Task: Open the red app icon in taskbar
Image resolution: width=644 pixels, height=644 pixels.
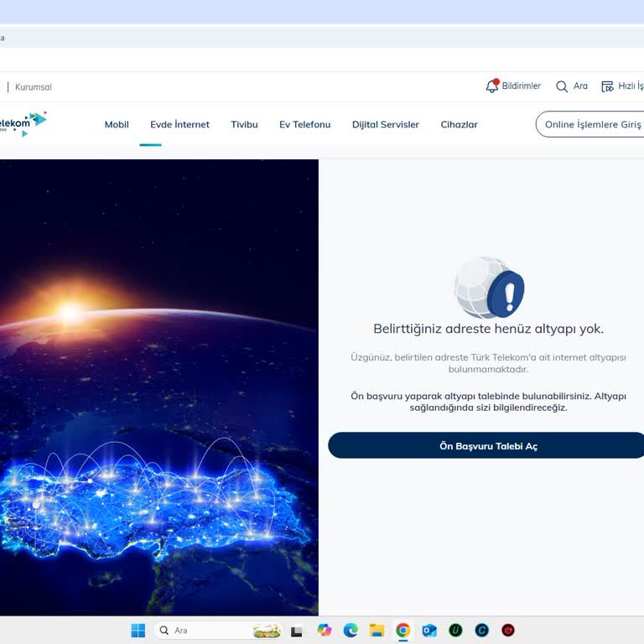Action: [508, 630]
